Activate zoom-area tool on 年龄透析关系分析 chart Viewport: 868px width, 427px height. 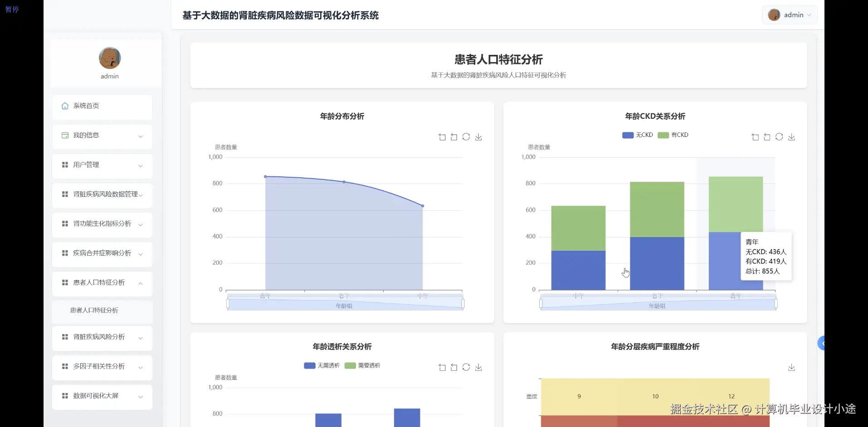pos(442,367)
